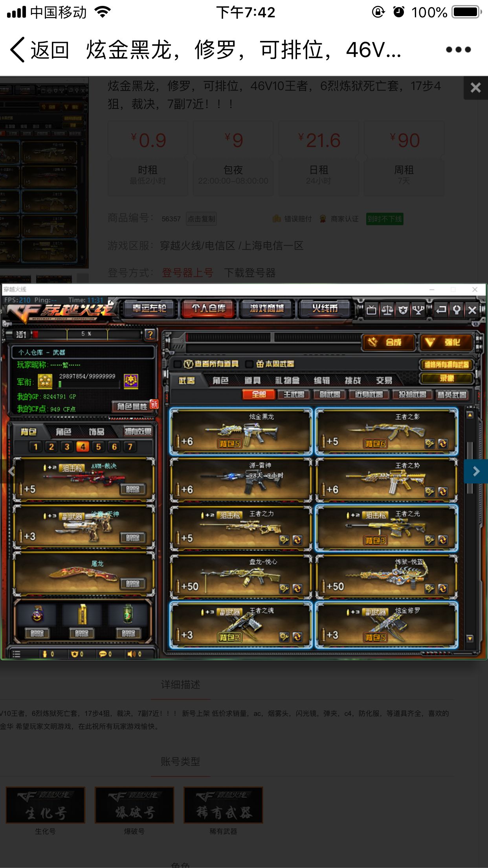
Task: Click the swap icon on 王者之光
Action: tap(443, 540)
